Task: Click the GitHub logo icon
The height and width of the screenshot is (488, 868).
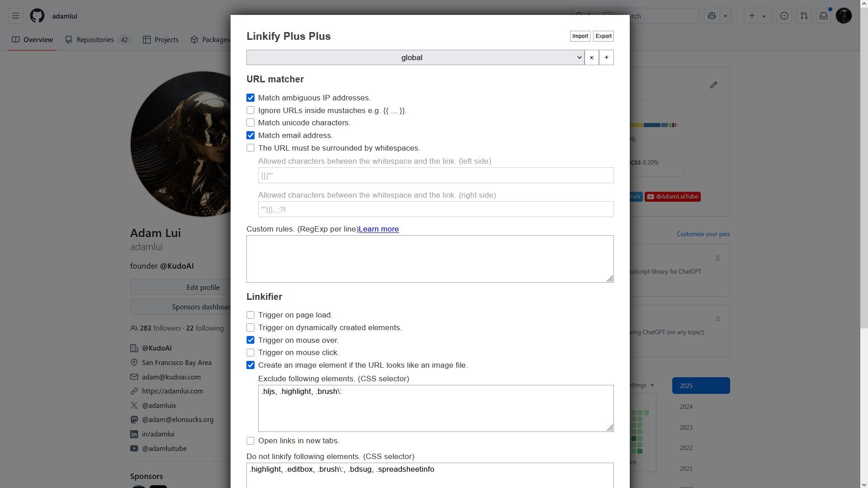Action: [37, 16]
